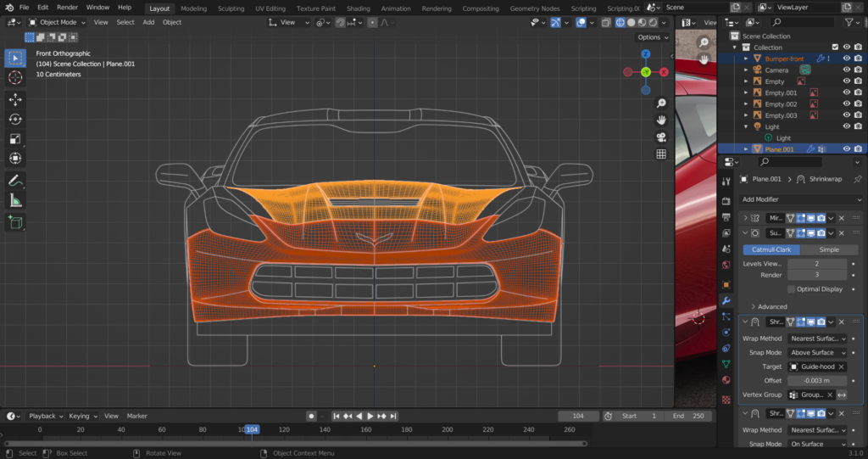Open the Tool properties tab
The width and height of the screenshot is (868, 459).
(726, 182)
